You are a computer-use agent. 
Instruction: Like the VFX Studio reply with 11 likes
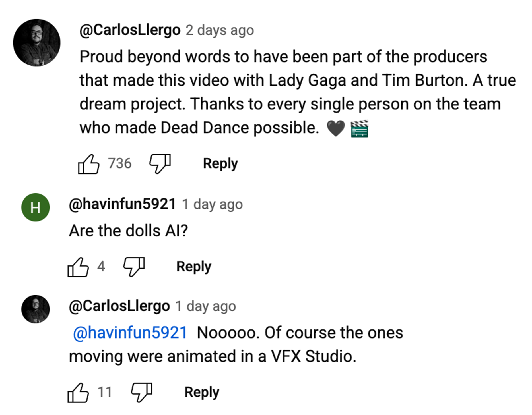[78, 393]
